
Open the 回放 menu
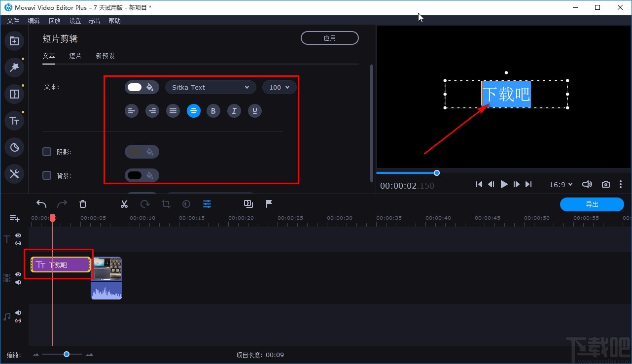(55, 21)
